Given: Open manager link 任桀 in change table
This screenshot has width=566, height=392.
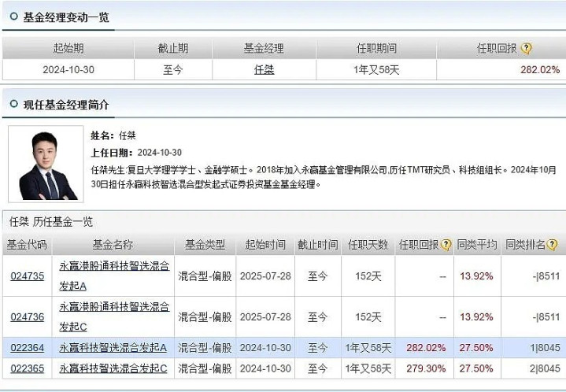Looking at the screenshot, I should coord(265,70).
